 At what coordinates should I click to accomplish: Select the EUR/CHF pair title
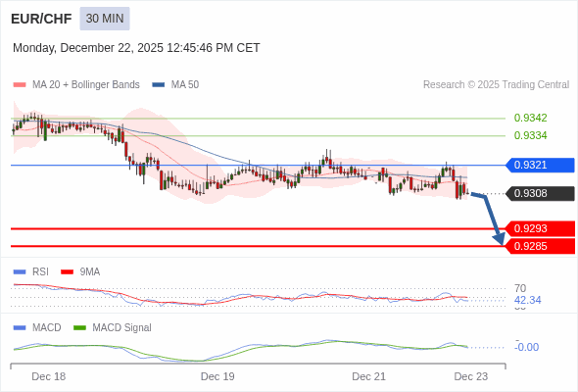41,19
